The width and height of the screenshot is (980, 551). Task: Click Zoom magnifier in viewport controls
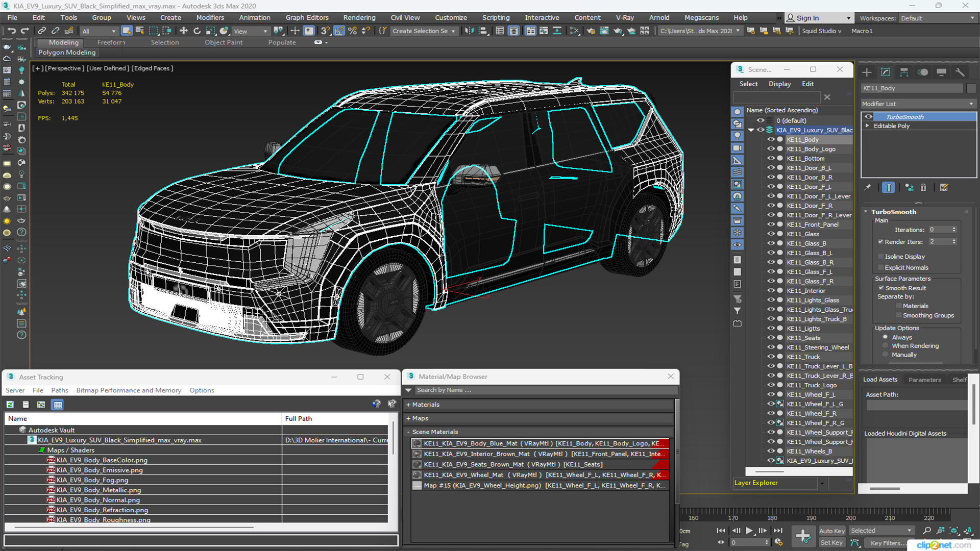(927, 531)
